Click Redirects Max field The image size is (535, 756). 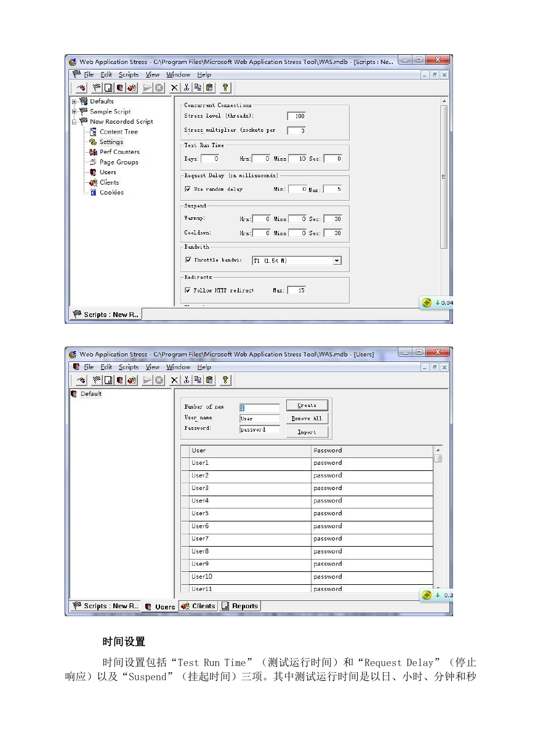296,290
